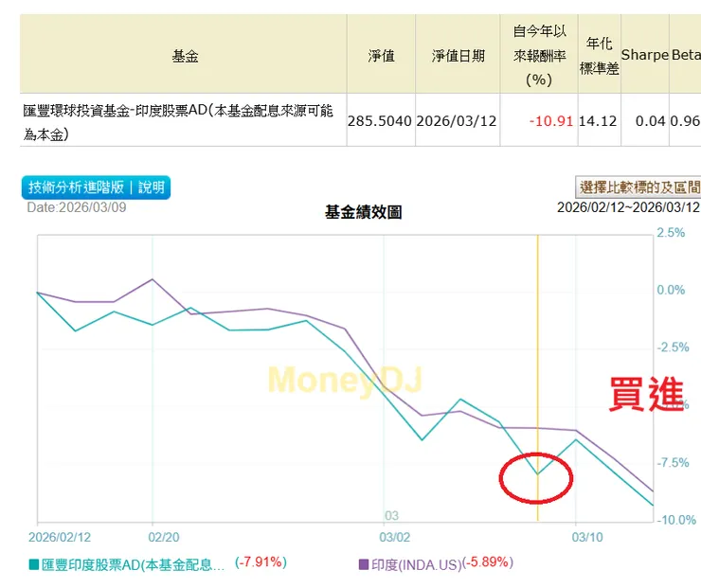The height and width of the screenshot is (588, 701).
Task: Click teal legend swatch for 匯豐印度股票AD
Action: tap(34, 564)
